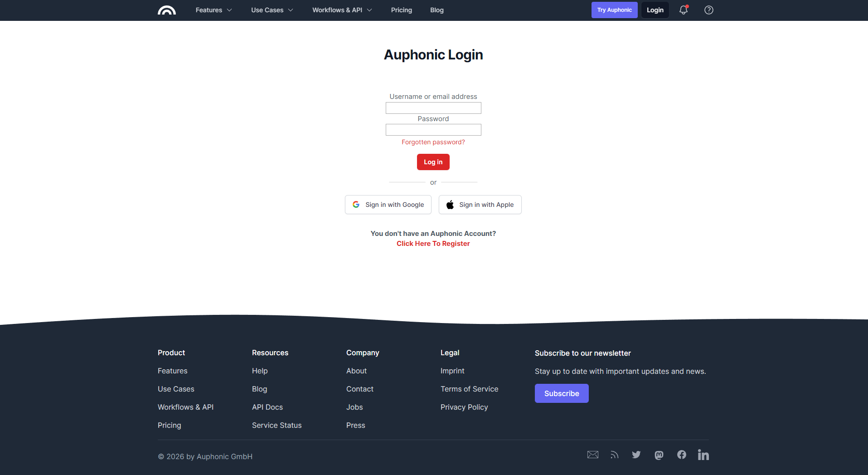This screenshot has width=868, height=475.
Task: Click the Forgotten password link
Action: pos(433,142)
